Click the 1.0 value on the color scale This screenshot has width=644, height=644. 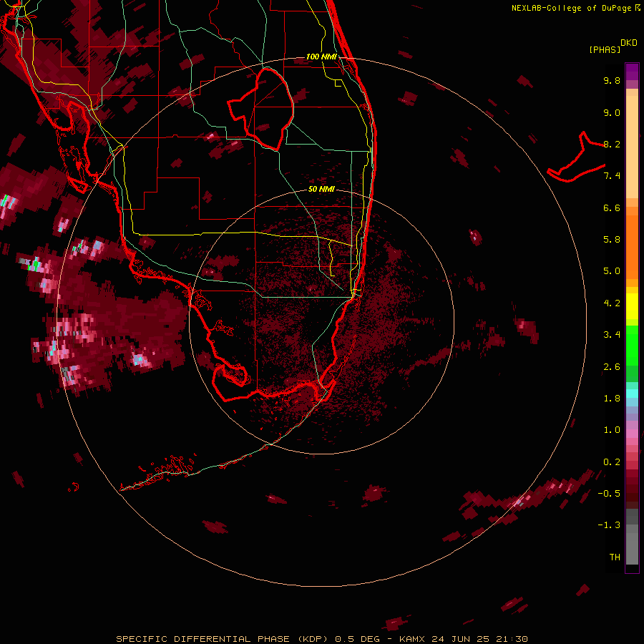pyautogui.click(x=612, y=430)
